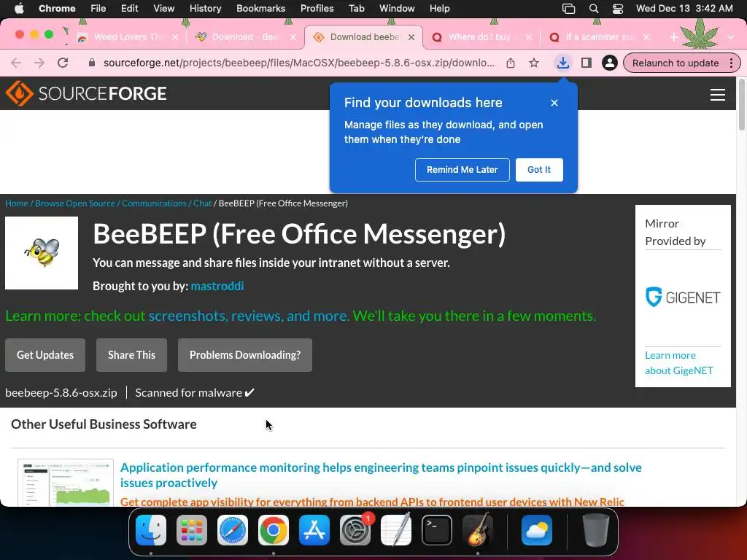
Task: Click Relaunch to update button
Action: pos(675,63)
